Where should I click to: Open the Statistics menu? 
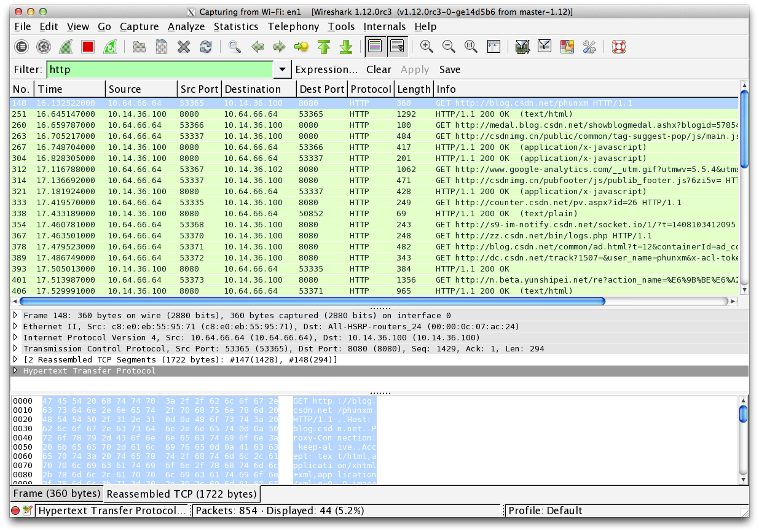click(x=236, y=26)
